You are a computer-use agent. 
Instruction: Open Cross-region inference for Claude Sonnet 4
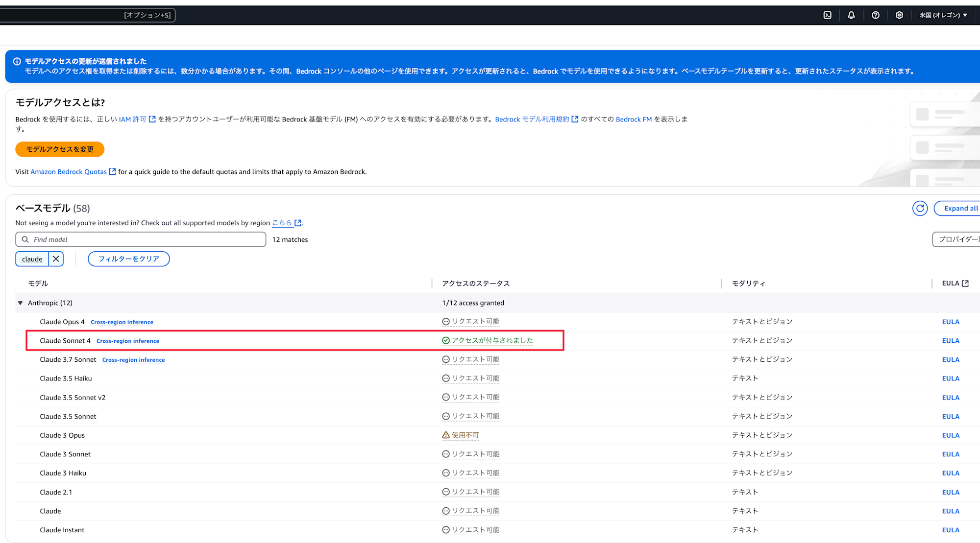[128, 341]
